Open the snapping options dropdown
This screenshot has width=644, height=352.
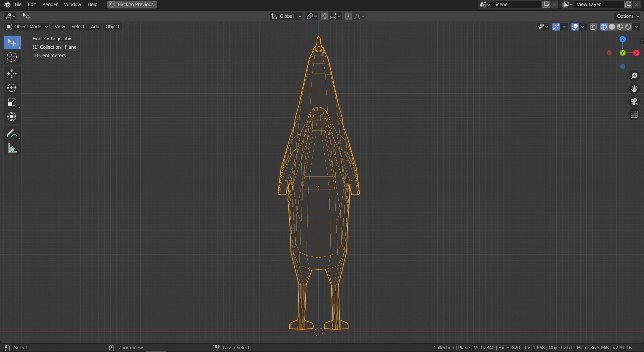[x=335, y=16]
